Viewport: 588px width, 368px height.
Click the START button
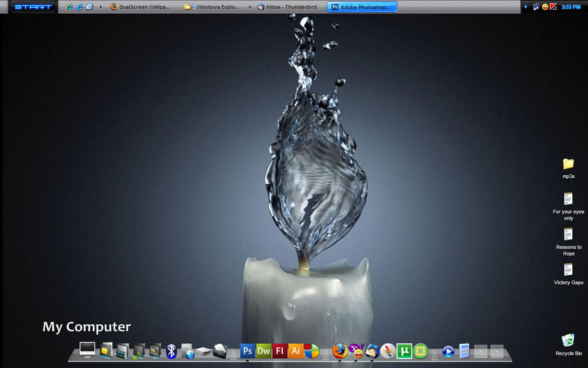click(x=33, y=7)
